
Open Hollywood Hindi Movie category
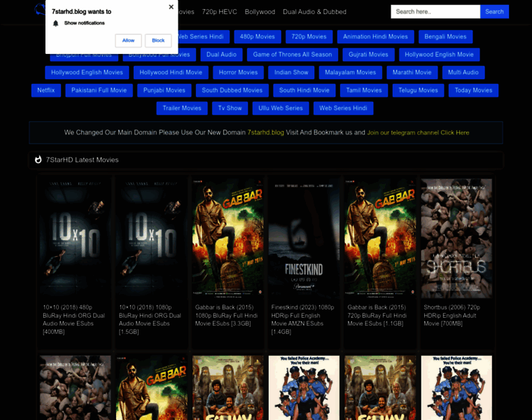point(171,73)
